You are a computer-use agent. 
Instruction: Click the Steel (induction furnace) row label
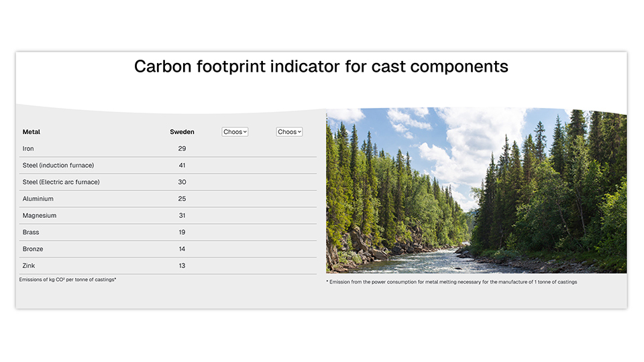(x=58, y=166)
